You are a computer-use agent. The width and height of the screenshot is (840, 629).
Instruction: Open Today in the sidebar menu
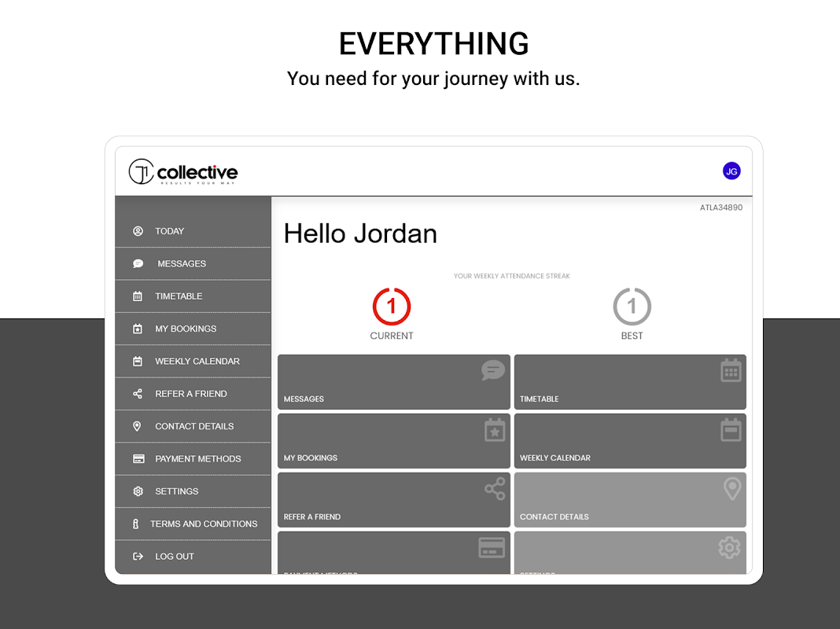tap(193, 231)
